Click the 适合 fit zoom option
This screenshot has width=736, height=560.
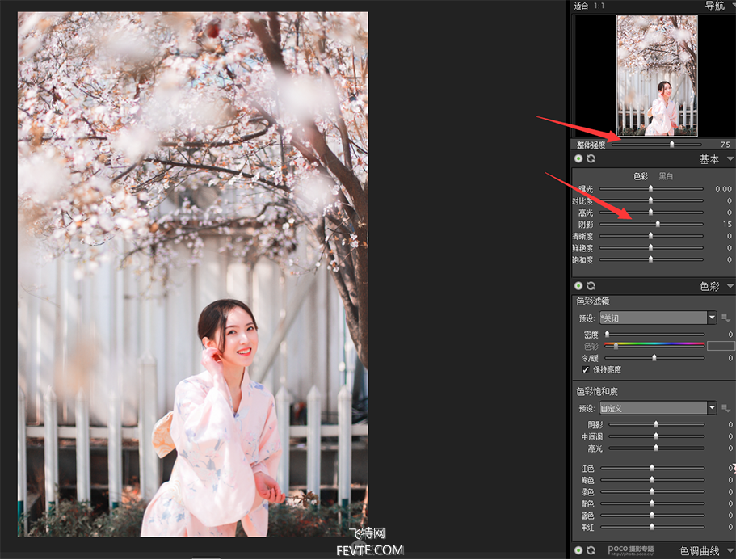pyautogui.click(x=581, y=6)
